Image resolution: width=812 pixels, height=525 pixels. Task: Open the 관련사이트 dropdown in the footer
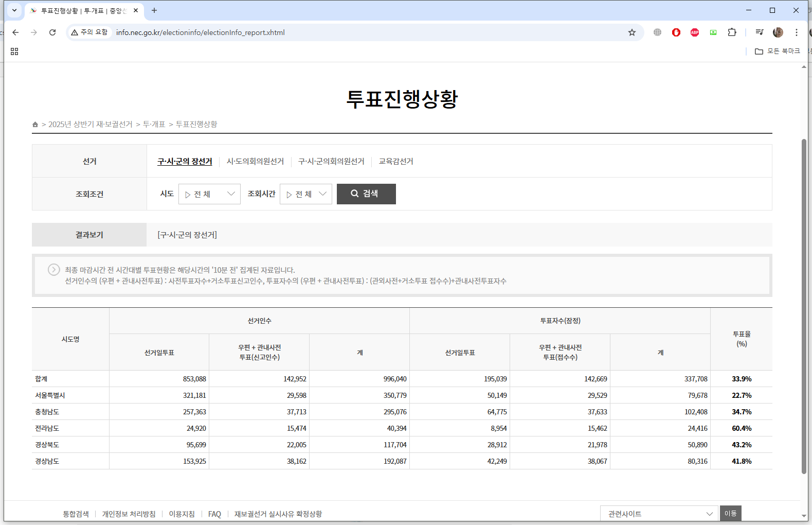pos(659,514)
